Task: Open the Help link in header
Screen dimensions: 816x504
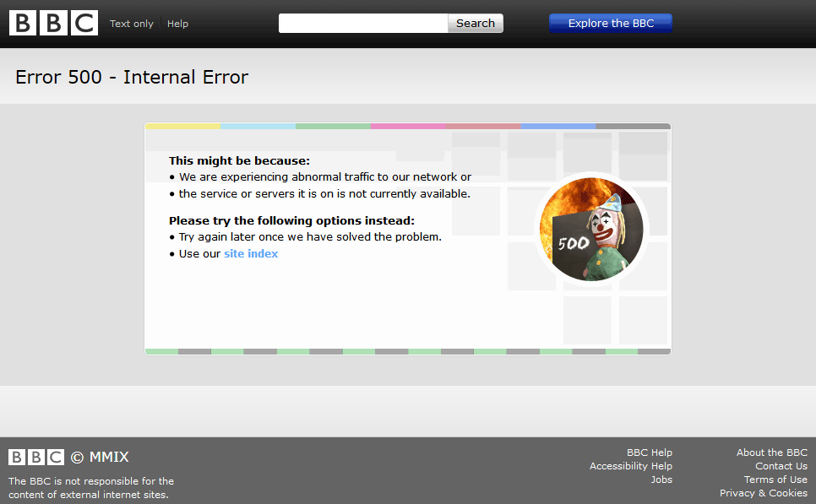Action: (177, 24)
